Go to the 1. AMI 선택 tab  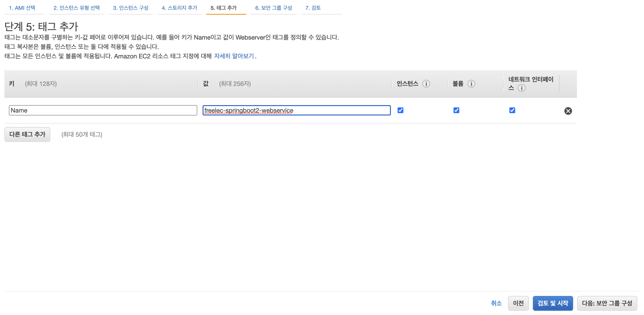tap(22, 8)
